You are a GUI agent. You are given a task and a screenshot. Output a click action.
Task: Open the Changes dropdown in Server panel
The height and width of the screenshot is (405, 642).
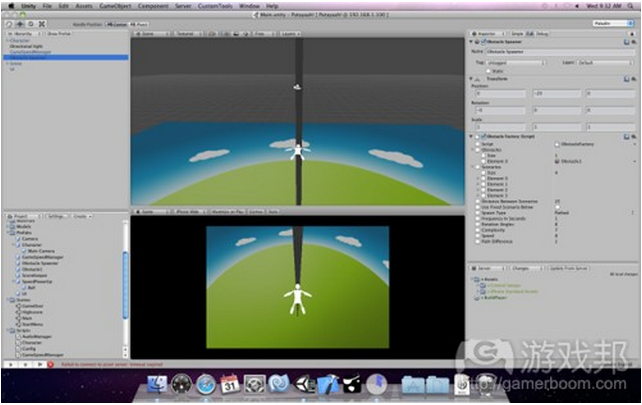pyautogui.click(x=527, y=268)
